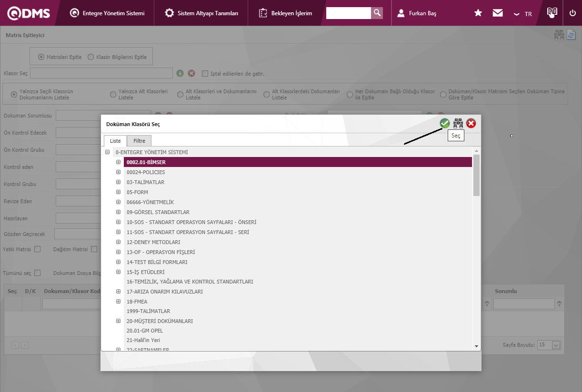Go to previous page arrow in grid
The height and width of the screenshot is (392, 582).
(x=15, y=345)
